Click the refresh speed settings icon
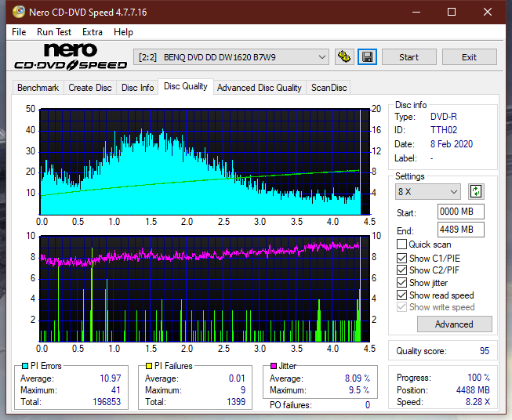The width and height of the screenshot is (512, 420). coord(476,191)
